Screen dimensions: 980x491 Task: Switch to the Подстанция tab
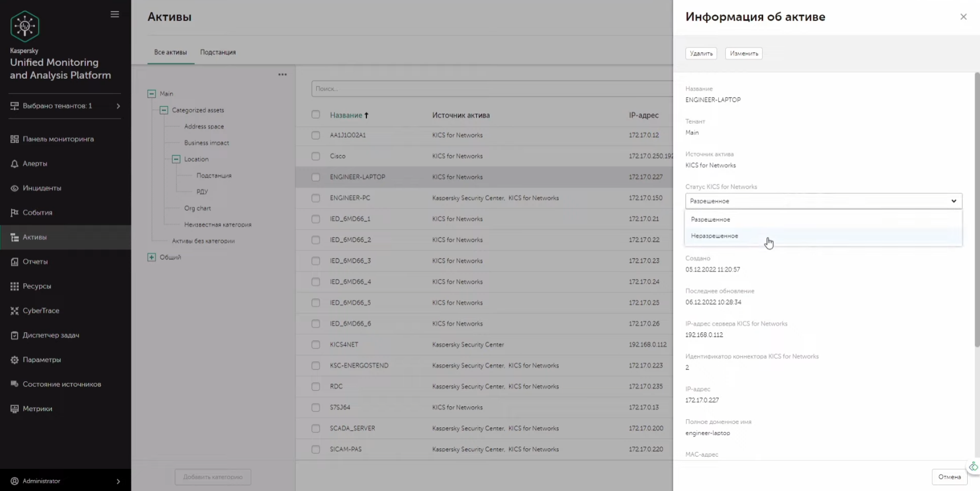pos(218,53)
